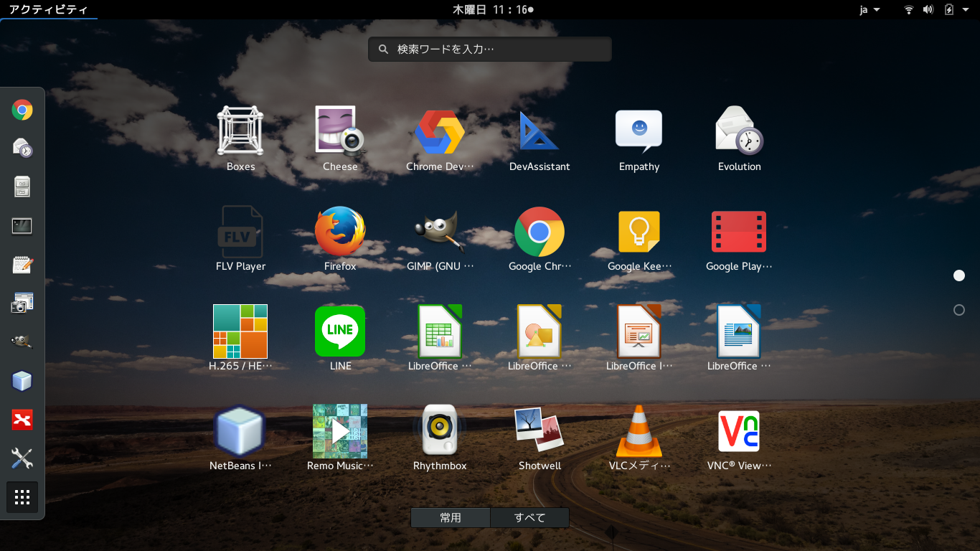
Task: Open VLC media player
Action: (x=639, y=431)
